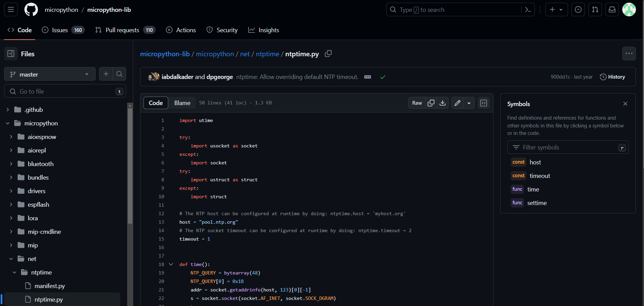Screen dimensions: 644x306
Task: Collapse the net folder
Action: pos(11,259)
